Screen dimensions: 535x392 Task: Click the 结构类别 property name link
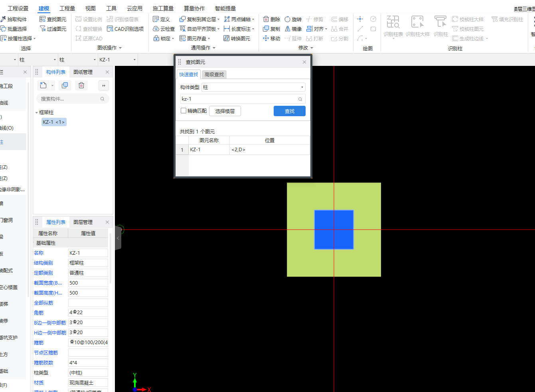pyautogui.click(x=43, y=263)
